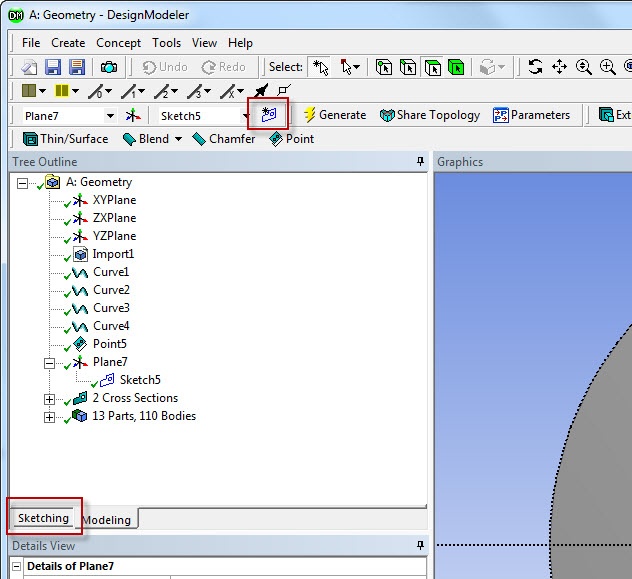This screenshot has width=632, height=579.
Task: Activate the New Selection cursor tool
Action: pos(320,67)
